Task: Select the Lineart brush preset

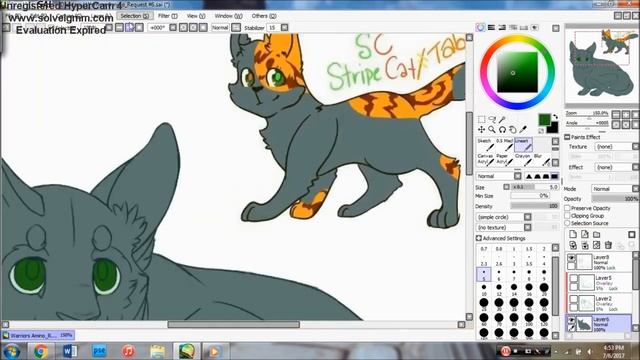Action: coord(523,144)
